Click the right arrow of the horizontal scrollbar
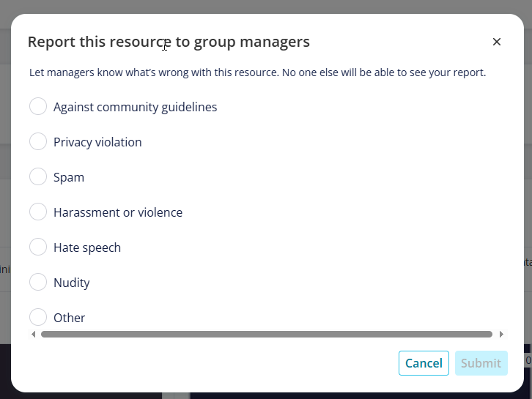 pos(501,335)
